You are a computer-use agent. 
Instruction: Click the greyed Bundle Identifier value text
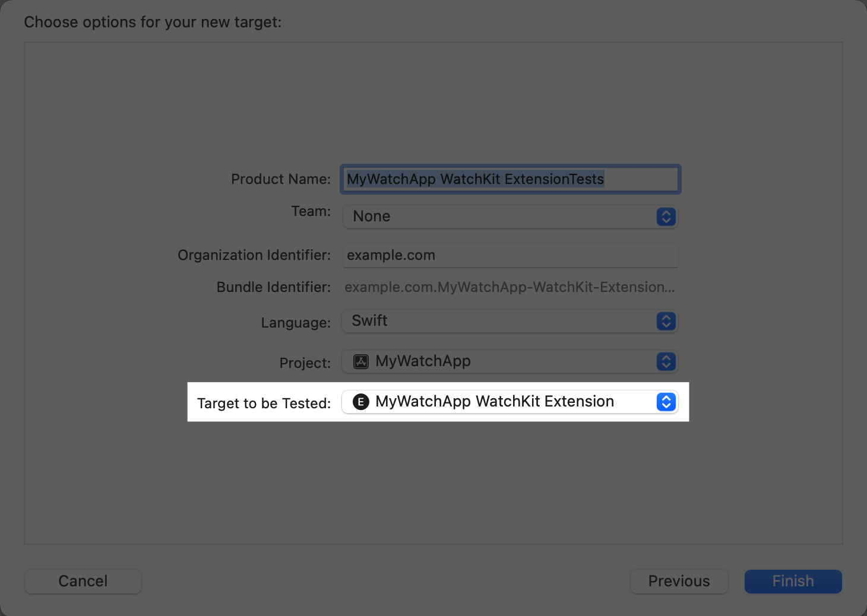click(509, 287)
